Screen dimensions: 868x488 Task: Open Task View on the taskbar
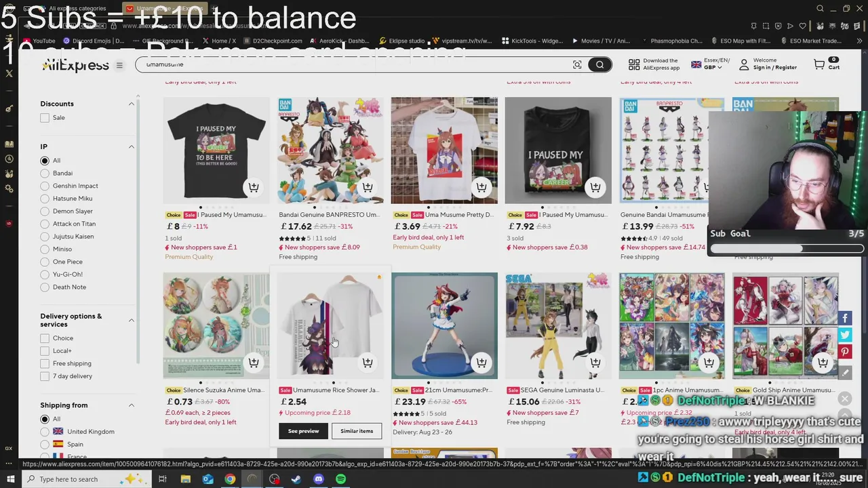click(163, 479)
